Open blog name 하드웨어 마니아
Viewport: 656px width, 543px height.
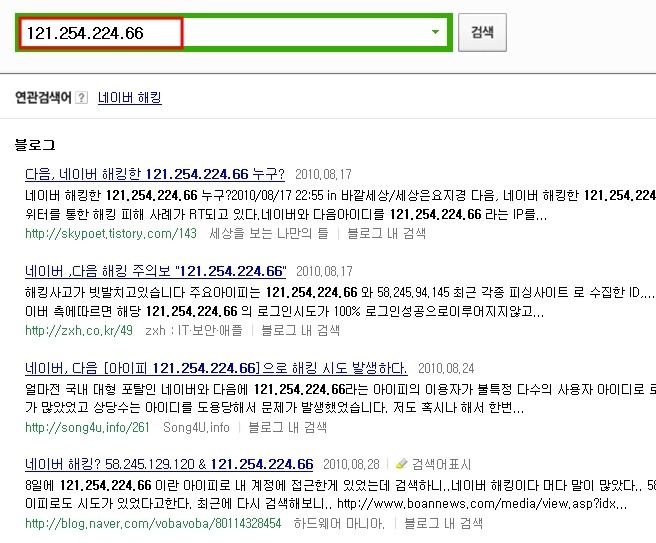click(339, 523)
